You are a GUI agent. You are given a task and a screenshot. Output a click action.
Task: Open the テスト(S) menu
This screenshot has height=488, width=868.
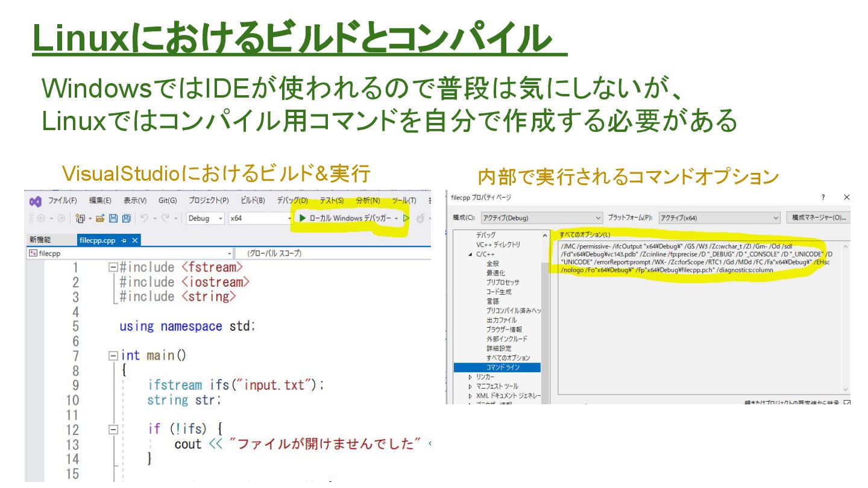[332, 201]
